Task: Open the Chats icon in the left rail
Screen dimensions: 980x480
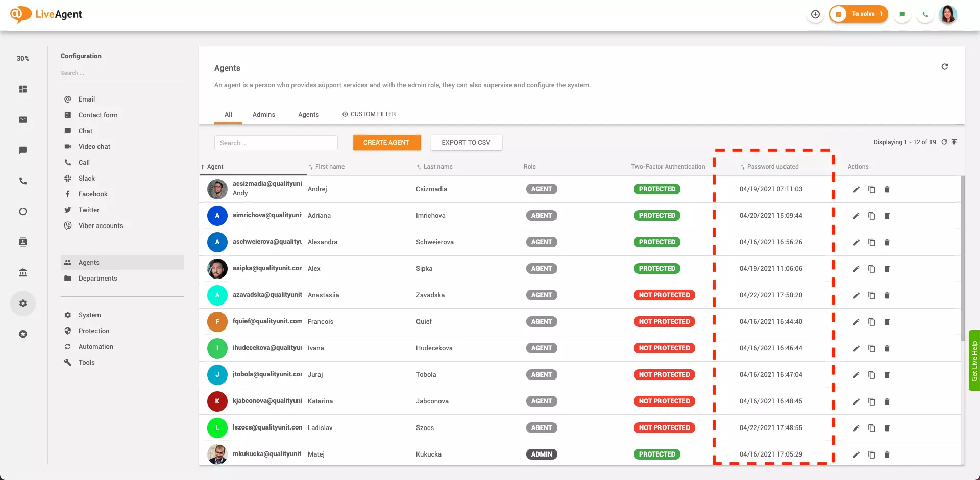Action: pyautogui.click(x=22, y=150)
